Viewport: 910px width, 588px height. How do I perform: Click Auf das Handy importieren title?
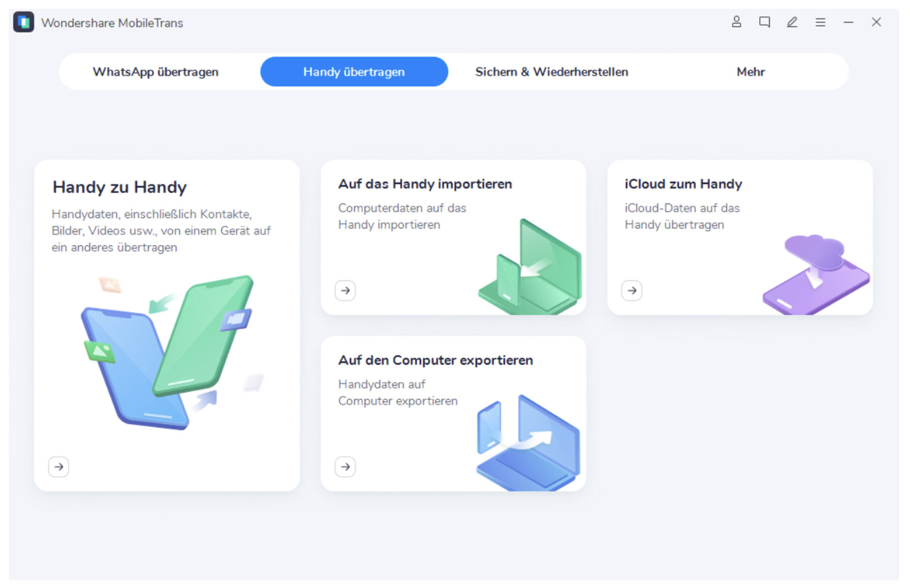tap(425, 184)
